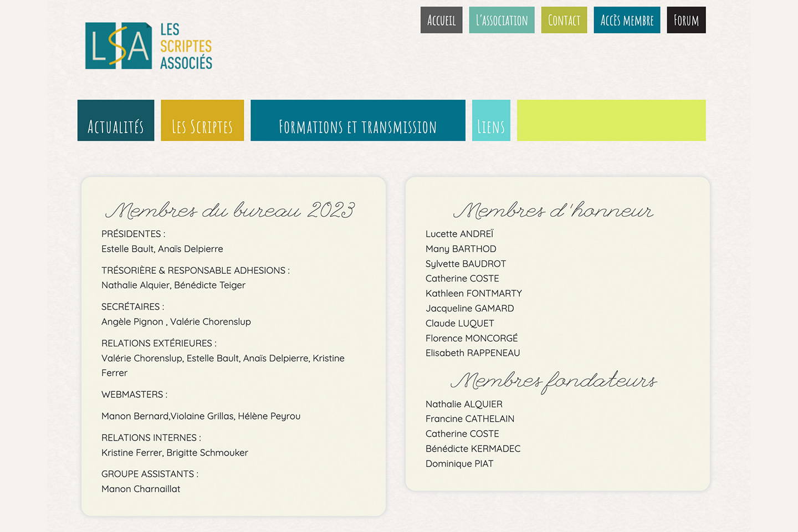Image resolution: width=798 pixels, height=532 pixels.
Task: Click TRÉSORIÈRE & RESPONSABLE ADHESIONS label
Action: coord(196,270)
